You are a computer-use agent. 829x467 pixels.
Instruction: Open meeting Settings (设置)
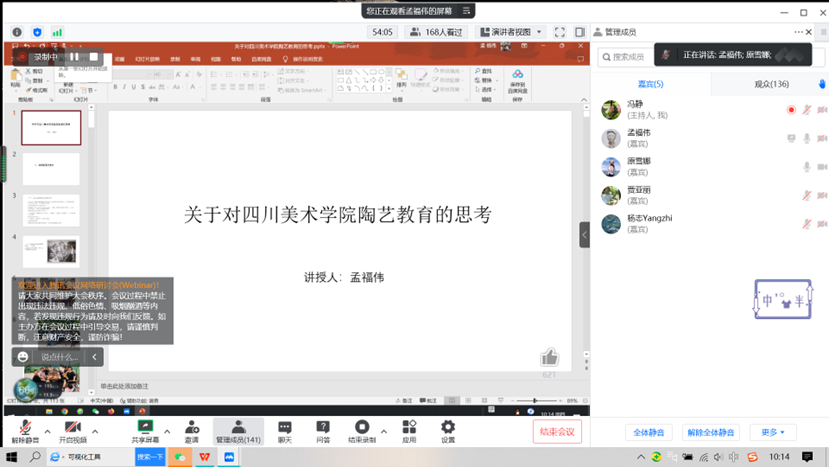tap(448, 431)
